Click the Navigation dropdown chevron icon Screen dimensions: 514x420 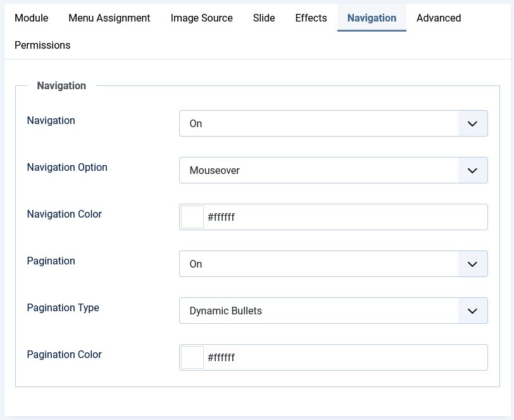[x=472, y=123]
